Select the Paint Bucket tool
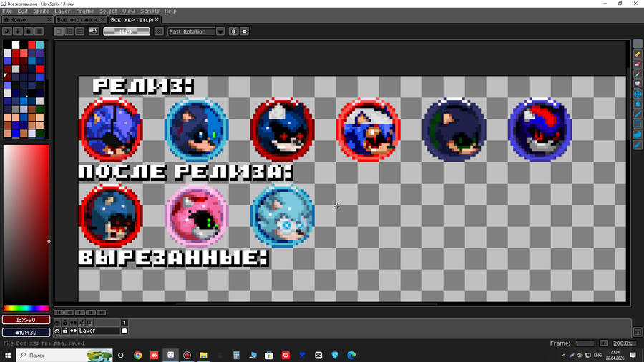644x362 pixels. pos(638,104)
